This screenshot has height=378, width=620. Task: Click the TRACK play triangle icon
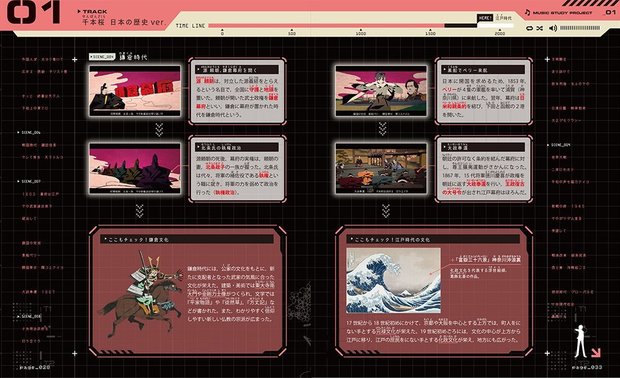tap(79, 11)
